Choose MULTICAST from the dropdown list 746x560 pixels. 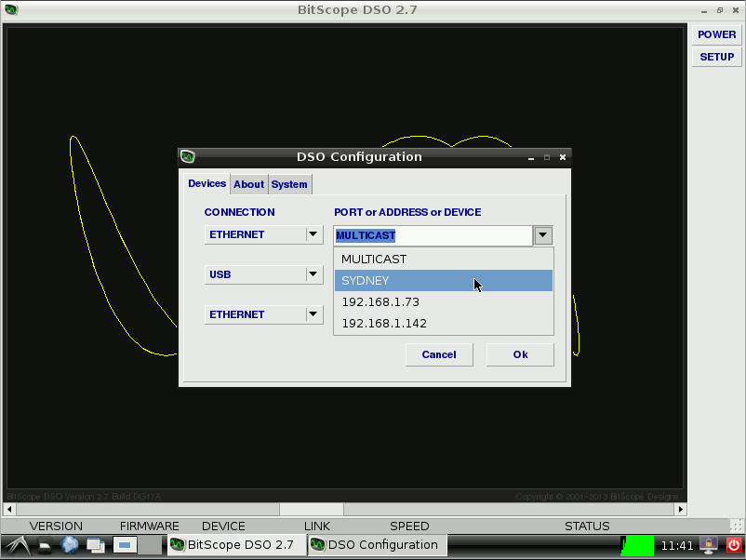tap(444, 260)
